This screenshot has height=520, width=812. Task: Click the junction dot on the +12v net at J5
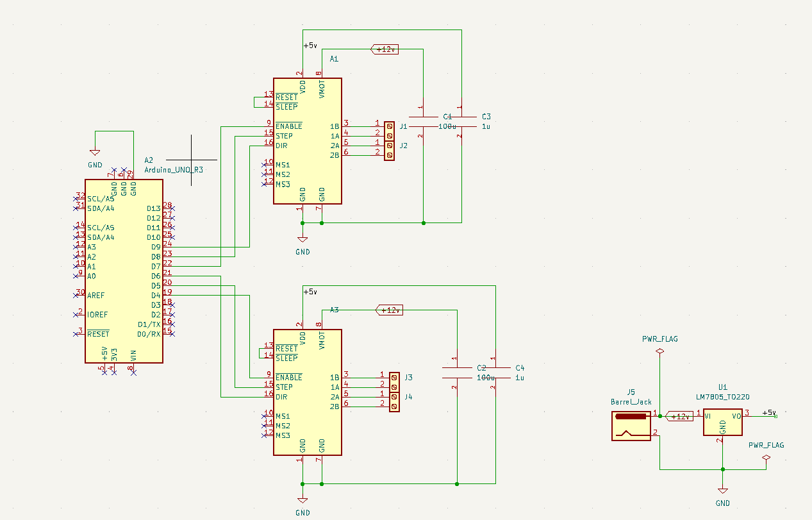(x=660, y=415)
